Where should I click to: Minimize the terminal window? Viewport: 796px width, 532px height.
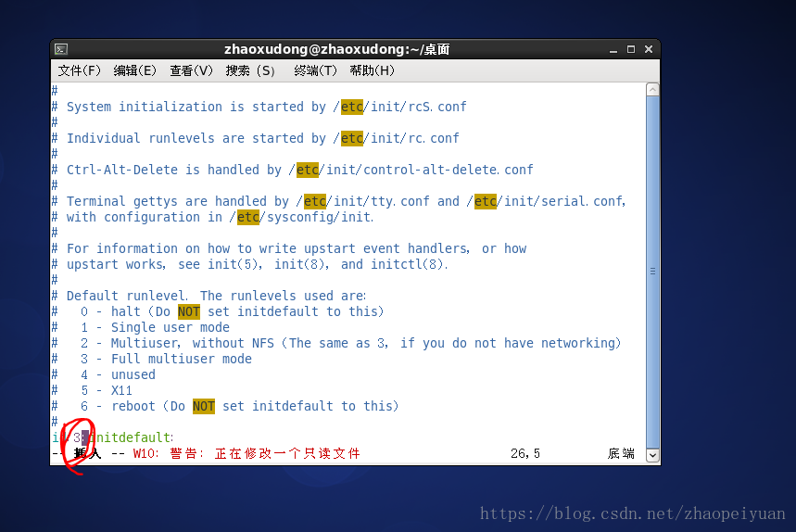point(613,50)
